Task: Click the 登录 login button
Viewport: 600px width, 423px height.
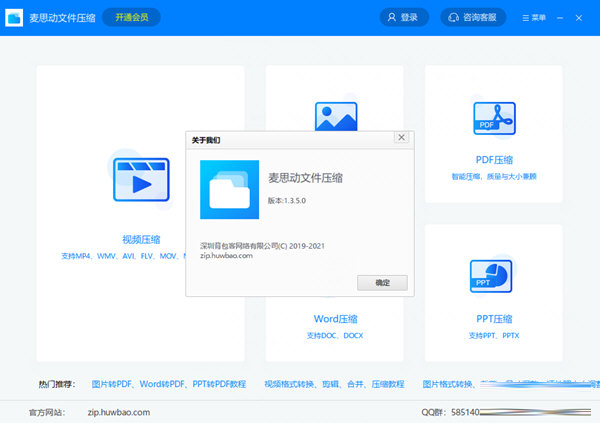Action: coord(404,17)
